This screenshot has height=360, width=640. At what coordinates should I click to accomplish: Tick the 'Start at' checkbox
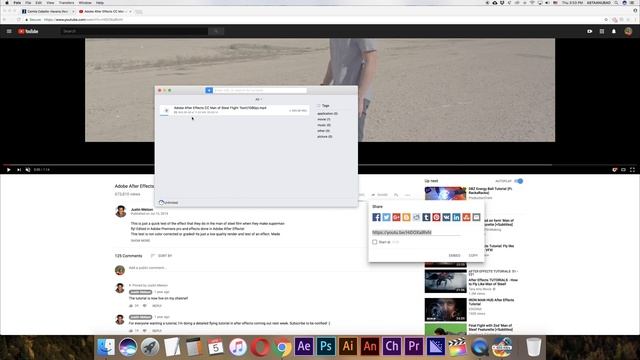[x=374, y=242]
